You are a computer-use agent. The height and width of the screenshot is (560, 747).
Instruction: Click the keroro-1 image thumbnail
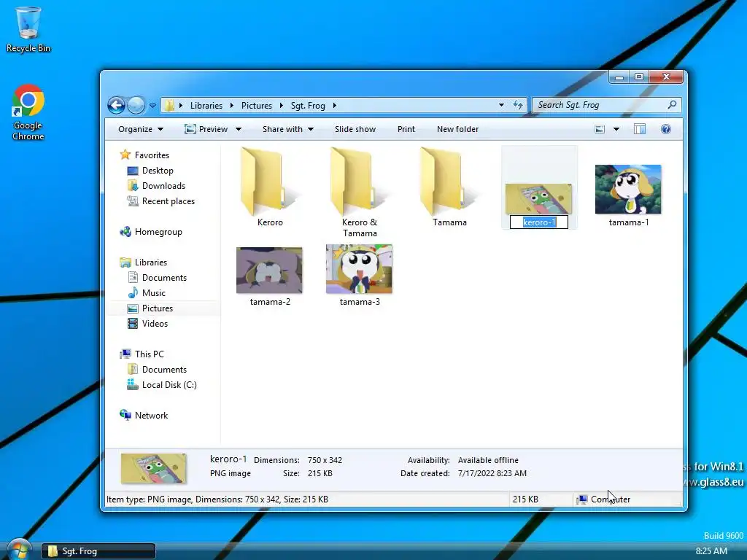[x=538, y=198]
